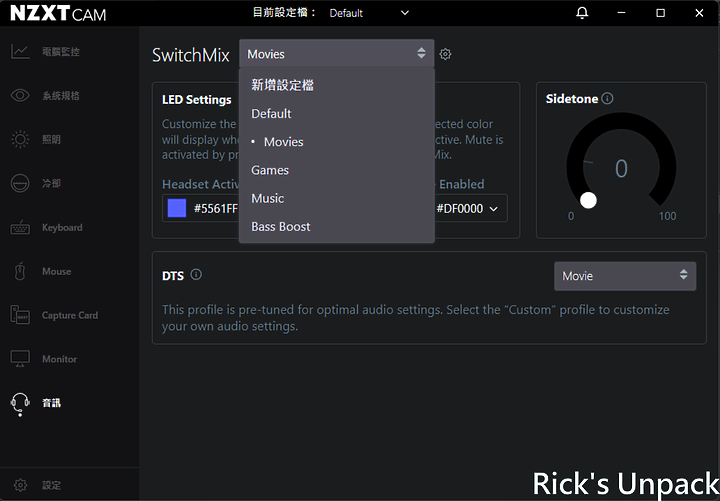Click the SwitchMix device title
The height and width of the screenshot is (501, 720).
coord(191,55)
